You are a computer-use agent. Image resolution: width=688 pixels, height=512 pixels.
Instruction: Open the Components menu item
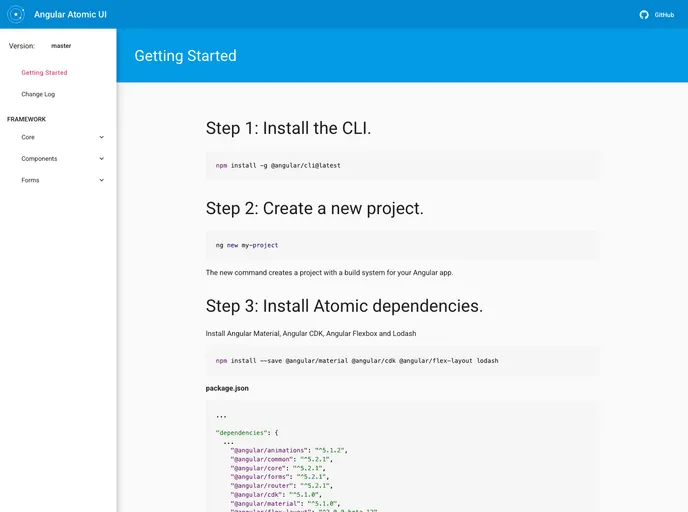[39, 159]
